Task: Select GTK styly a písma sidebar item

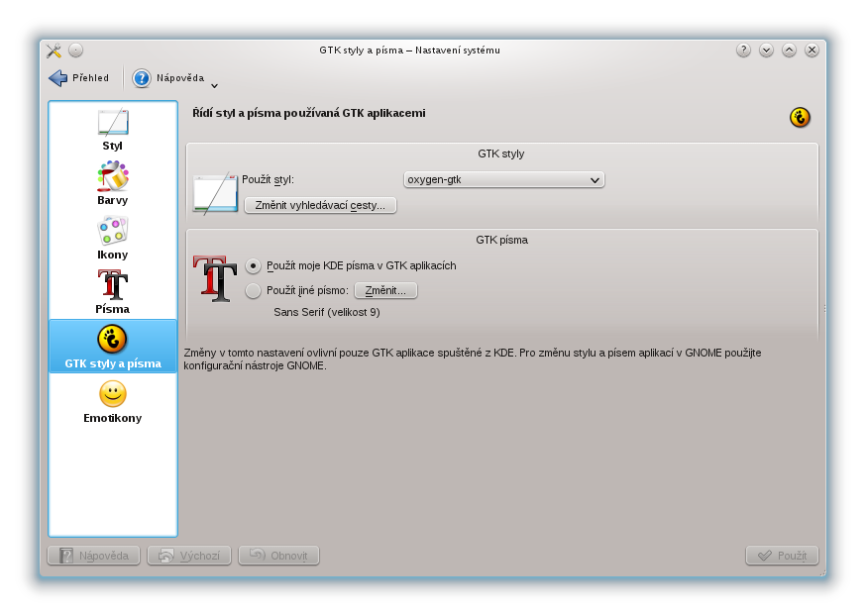Action: pos(113,346)
